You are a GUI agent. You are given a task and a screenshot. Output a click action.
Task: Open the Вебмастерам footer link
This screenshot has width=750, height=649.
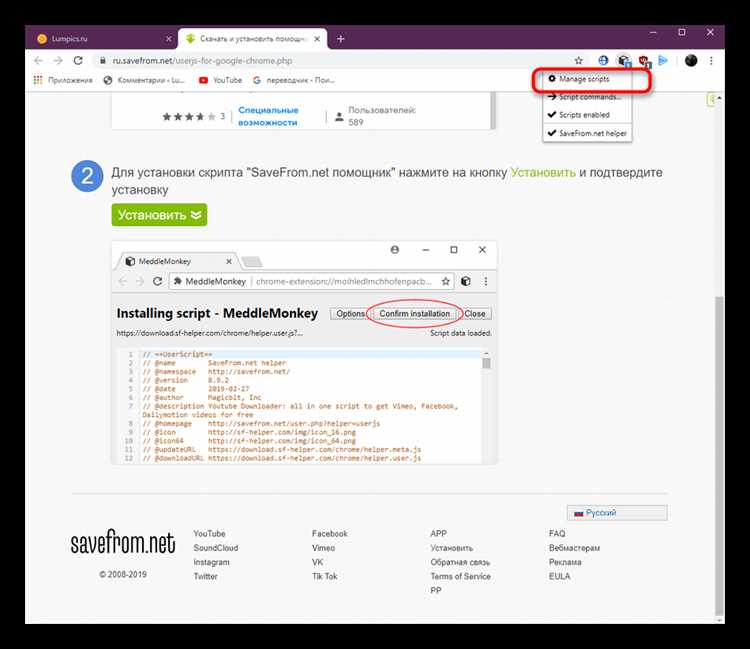(574, 548)
